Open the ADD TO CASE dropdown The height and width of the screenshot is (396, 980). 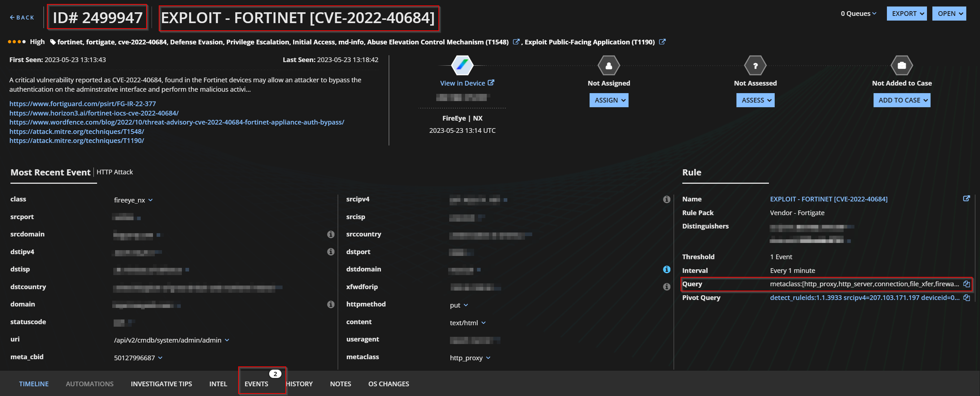coord(901,100)
